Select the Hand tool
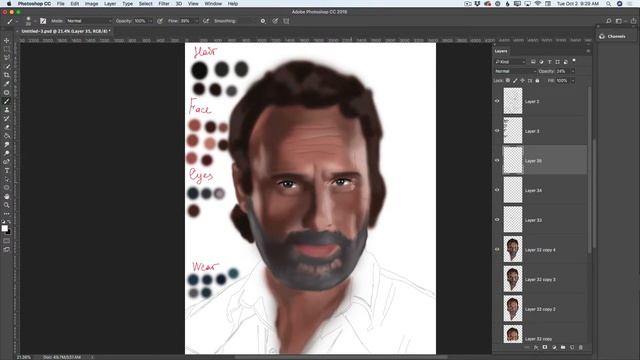Viewport: 640px width, 360px height. (7, 196)
